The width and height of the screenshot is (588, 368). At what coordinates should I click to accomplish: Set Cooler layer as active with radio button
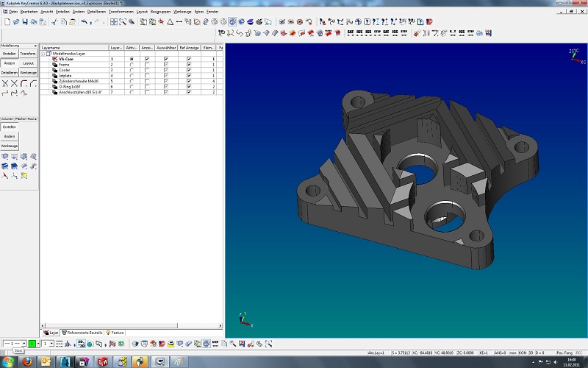[x=132, y=70]
